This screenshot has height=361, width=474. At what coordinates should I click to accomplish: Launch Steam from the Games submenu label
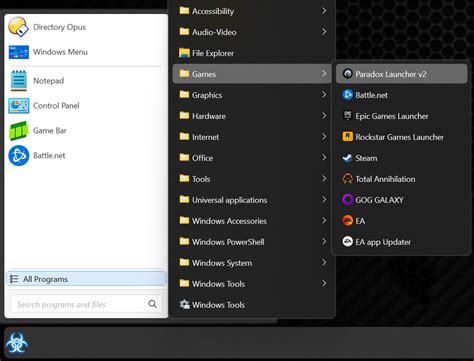click(366, 158)
